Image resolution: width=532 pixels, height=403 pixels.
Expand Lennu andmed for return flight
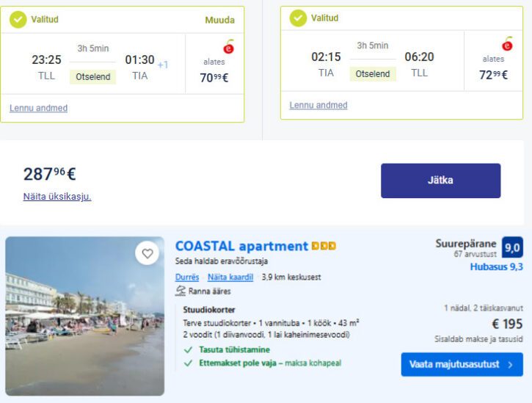318,105
